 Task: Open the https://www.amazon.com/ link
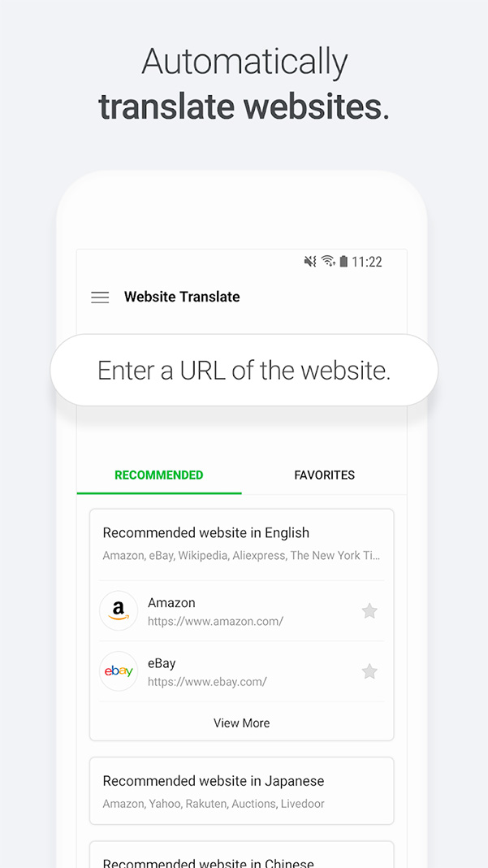coord(215,621)
